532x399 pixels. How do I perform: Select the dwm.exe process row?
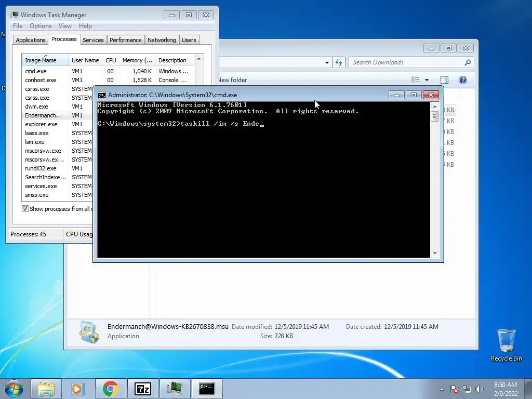[x=57, y=107]
